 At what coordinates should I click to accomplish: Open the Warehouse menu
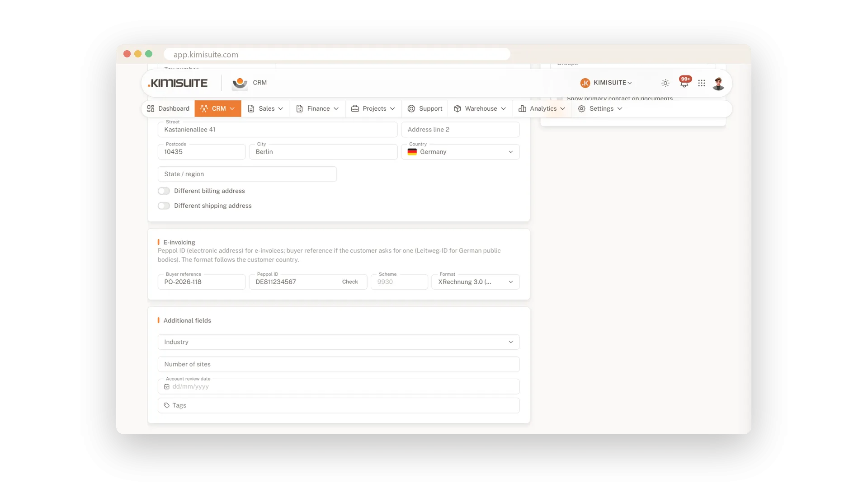480,109
